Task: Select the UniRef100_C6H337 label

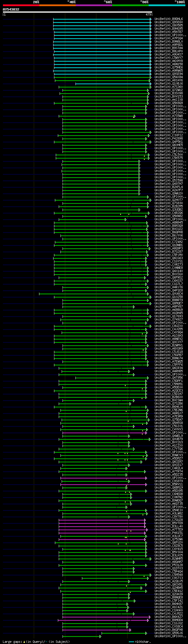Action: coord(169,281)
